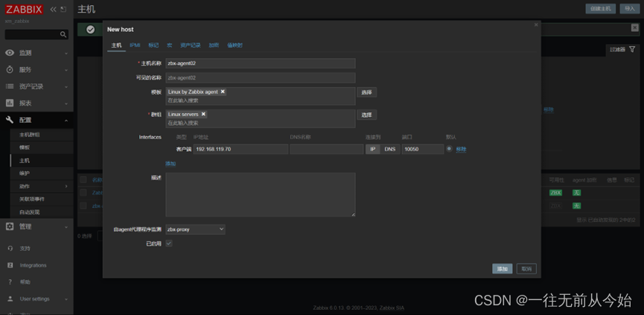The width and height of the screenshot is (644, 315).
Task: Open Host groups in Configuration submenu
Action: (x=30, y=135)
